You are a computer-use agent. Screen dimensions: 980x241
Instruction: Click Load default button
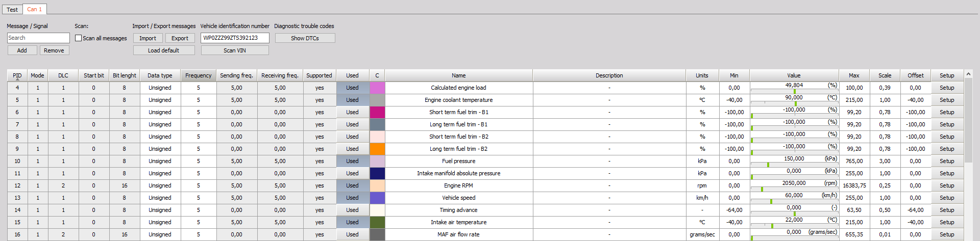(x=164, y=50)
